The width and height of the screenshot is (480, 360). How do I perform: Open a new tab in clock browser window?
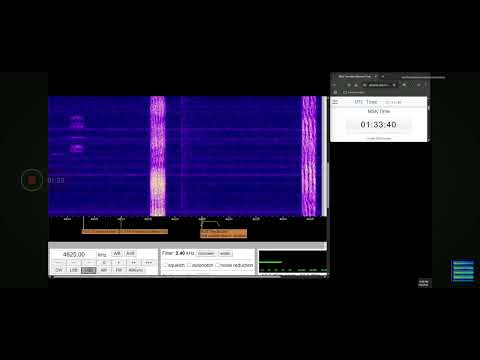click(x=383, y=76)
